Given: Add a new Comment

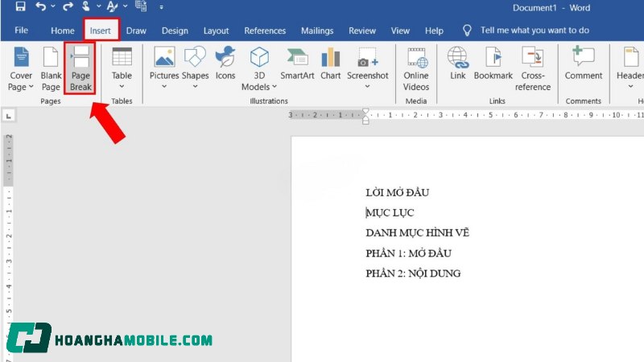Looking at the screenshot, I should point(583,64).
